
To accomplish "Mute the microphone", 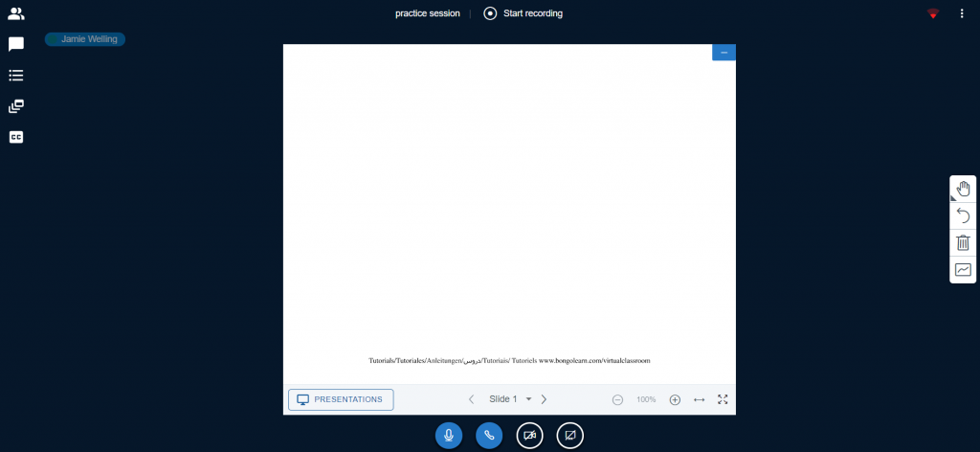I will click(448, 435).
